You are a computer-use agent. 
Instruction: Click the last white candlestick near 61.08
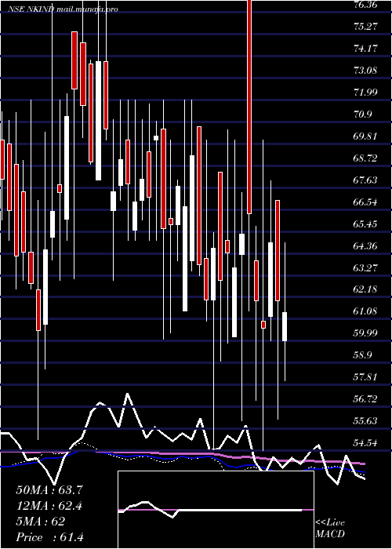[285, 327]
